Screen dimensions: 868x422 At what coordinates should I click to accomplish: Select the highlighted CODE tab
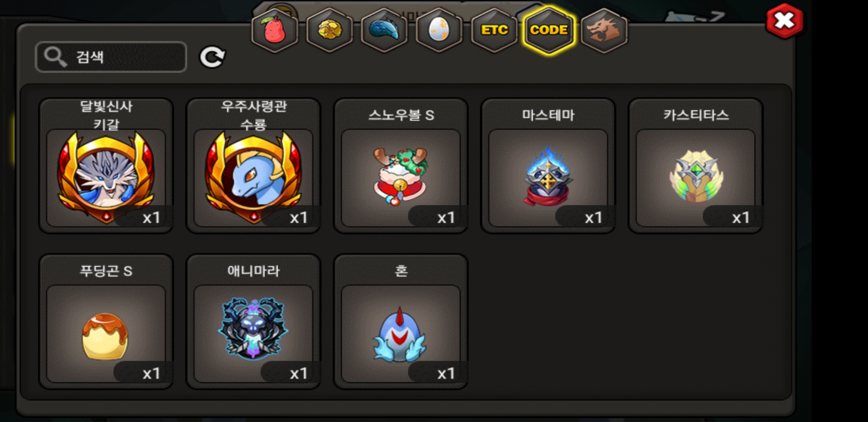pos(549,30)
